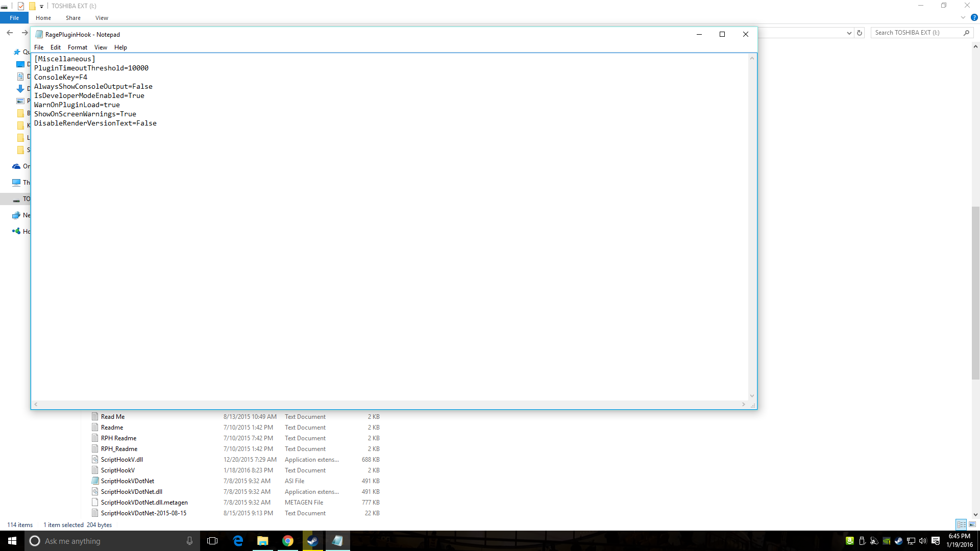This screenshot has width=980, height=551.
Task: Open Quick Access toolbar customize dropdown
Action: 42,6
